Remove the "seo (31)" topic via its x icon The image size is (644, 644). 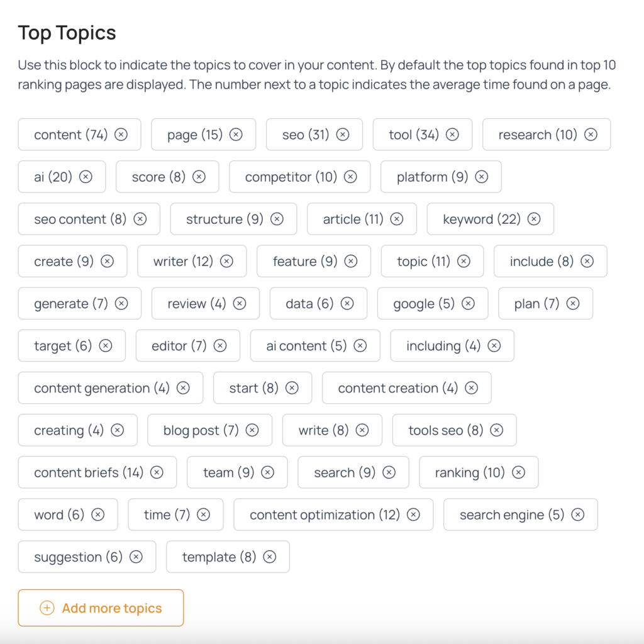(x=343, y=135)
